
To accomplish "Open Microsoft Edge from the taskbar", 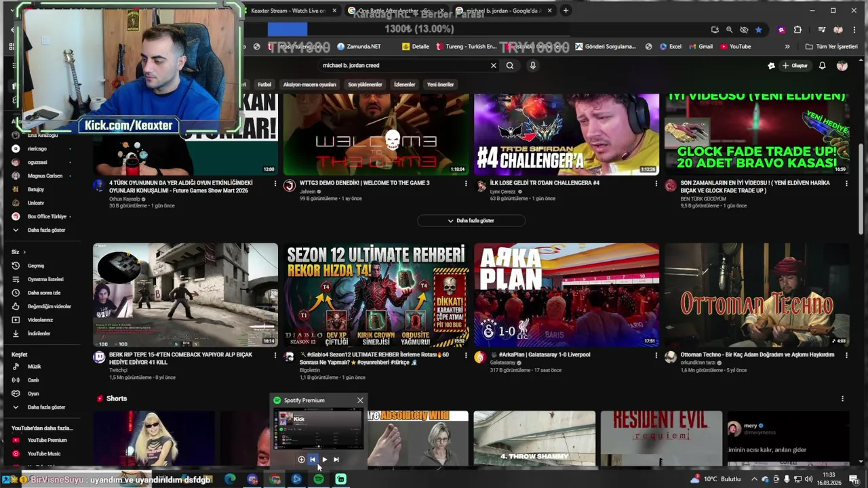I will pos(230,479).
